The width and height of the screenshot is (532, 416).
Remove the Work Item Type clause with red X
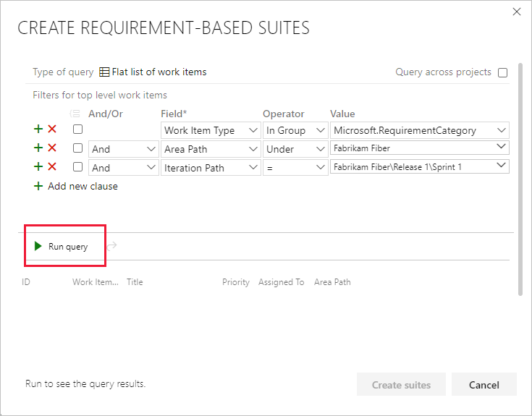[x=52, y=130]
